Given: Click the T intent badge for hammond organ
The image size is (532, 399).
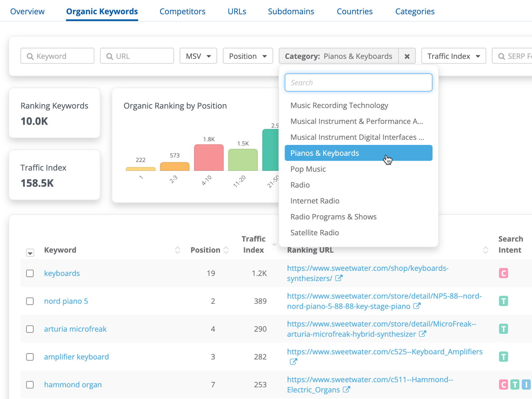Looking at the screenshot, I should point(515,385).
